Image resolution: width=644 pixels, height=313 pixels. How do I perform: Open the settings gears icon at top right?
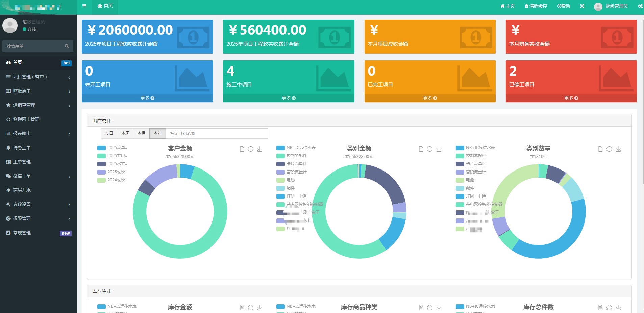640,6
